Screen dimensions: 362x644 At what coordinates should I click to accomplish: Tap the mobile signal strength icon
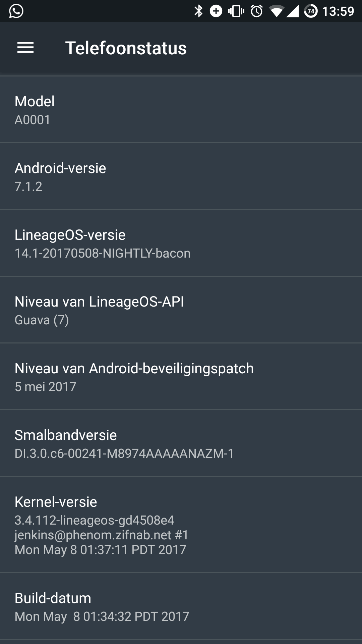[x=292, y=11]
